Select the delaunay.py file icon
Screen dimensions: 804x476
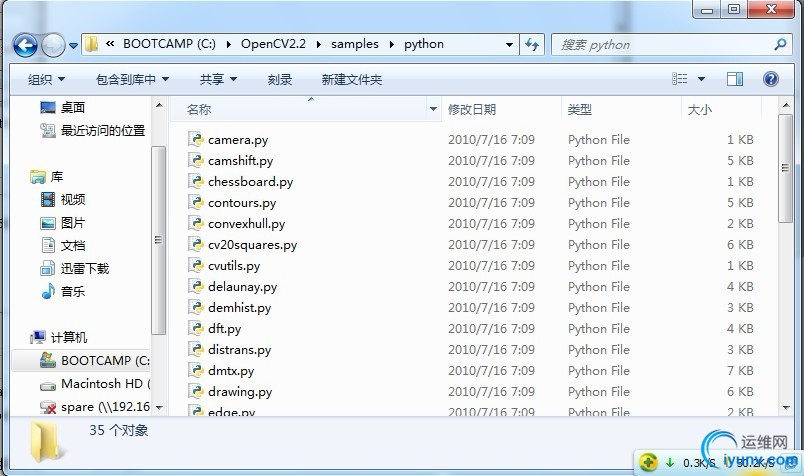tap(196, 286)
